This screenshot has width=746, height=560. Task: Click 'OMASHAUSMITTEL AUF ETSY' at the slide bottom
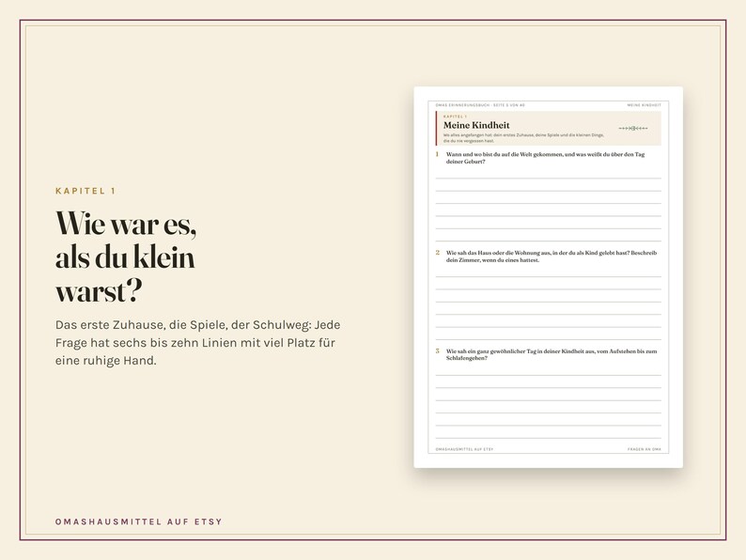pos(139,521)
